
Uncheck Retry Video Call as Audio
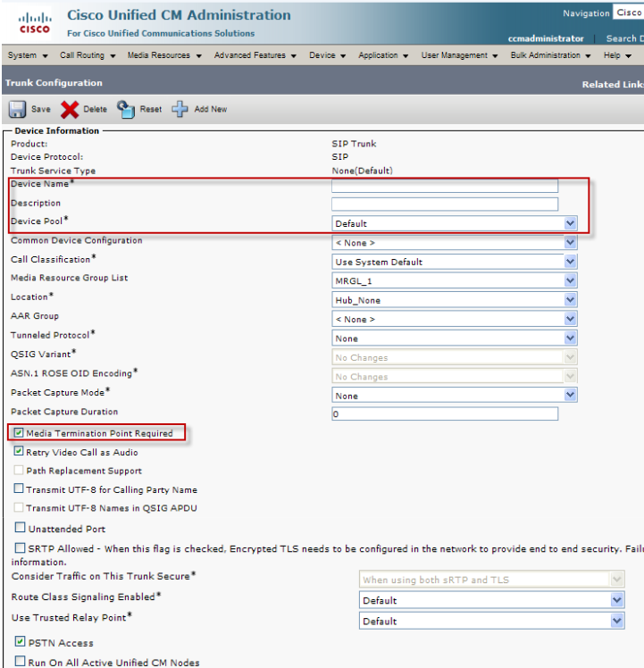[19, 451]
